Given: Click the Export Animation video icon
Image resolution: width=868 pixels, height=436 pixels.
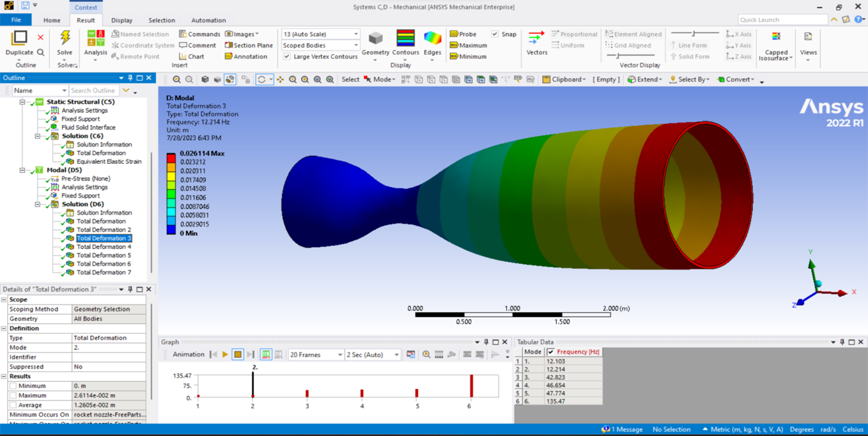Looking at the screenshot, I should [410, 355].
